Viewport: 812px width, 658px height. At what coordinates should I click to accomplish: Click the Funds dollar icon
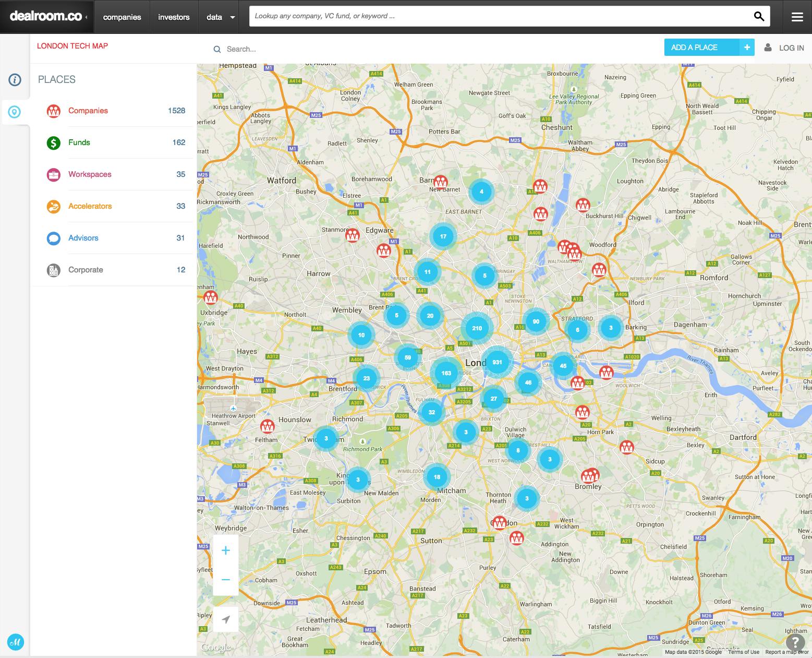click(x=54, y=142)
